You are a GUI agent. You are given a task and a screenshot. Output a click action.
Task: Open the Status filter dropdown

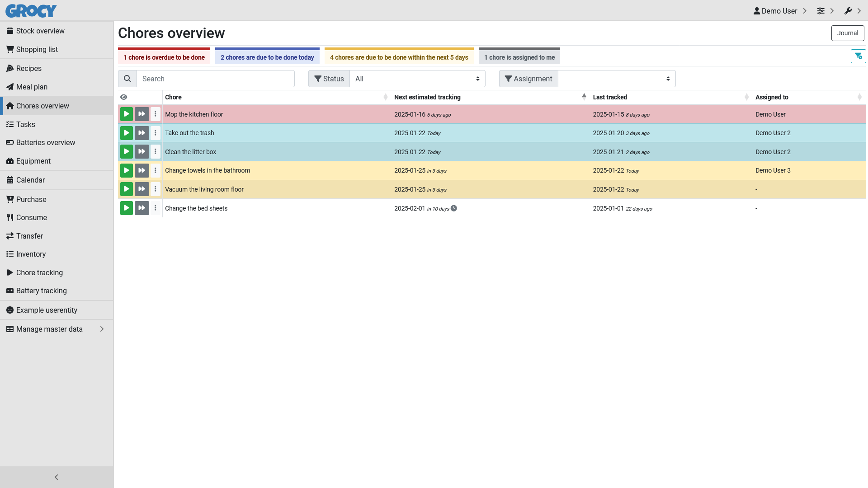[417, 79]
